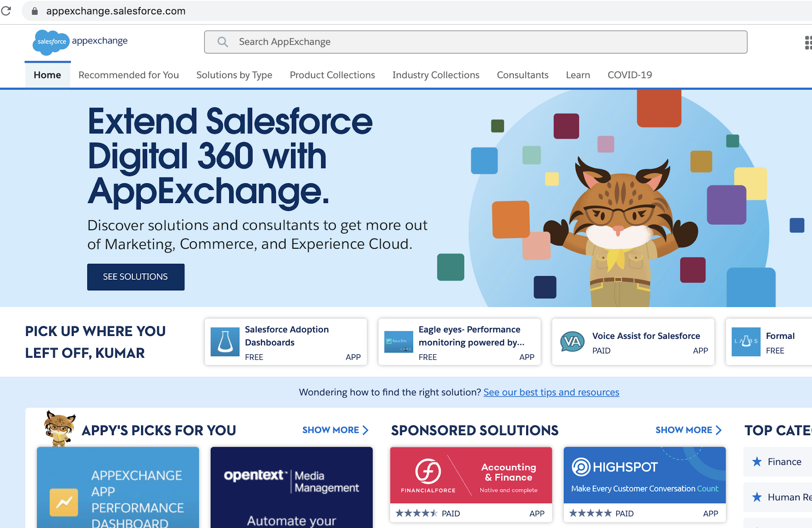812x528 pixels.
Task: Click the Salesforce cloud logo
Action: 51,42
